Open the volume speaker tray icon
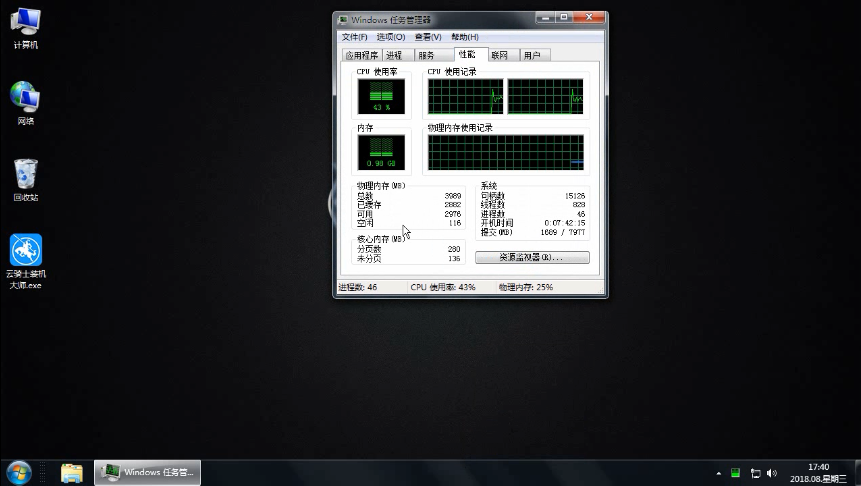861x486 pixels. (x=772, y=473)
